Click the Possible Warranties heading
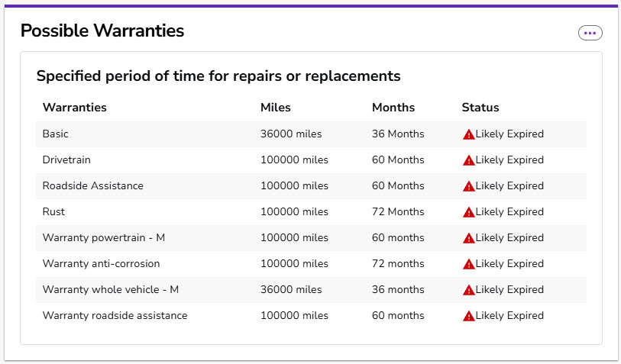This screenshot has width=621, height=364. [102, 31]
